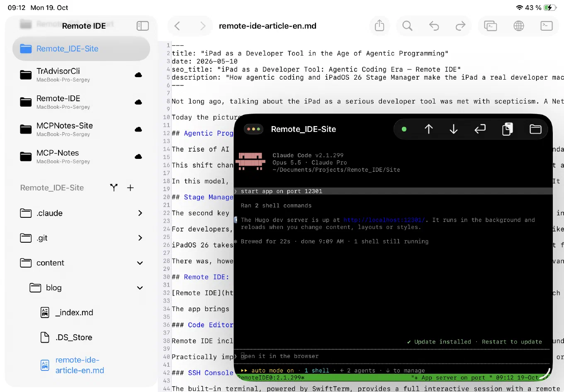Open search with the magnifier icon

pyautogui.click(x=407, y=26)
